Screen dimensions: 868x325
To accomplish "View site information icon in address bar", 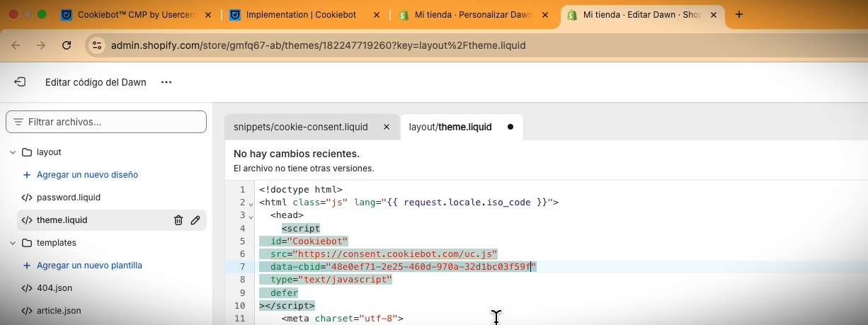I will tap(97, 45).
